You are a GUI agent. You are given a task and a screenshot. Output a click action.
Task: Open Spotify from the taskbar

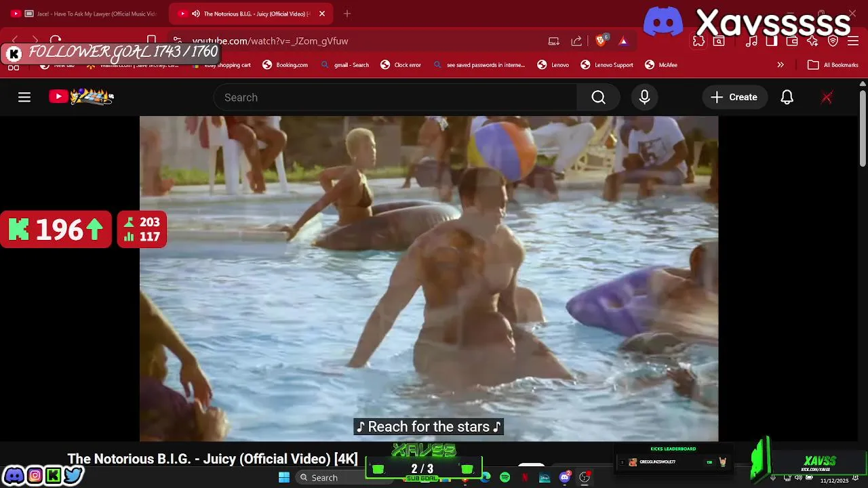pos(505,477)
